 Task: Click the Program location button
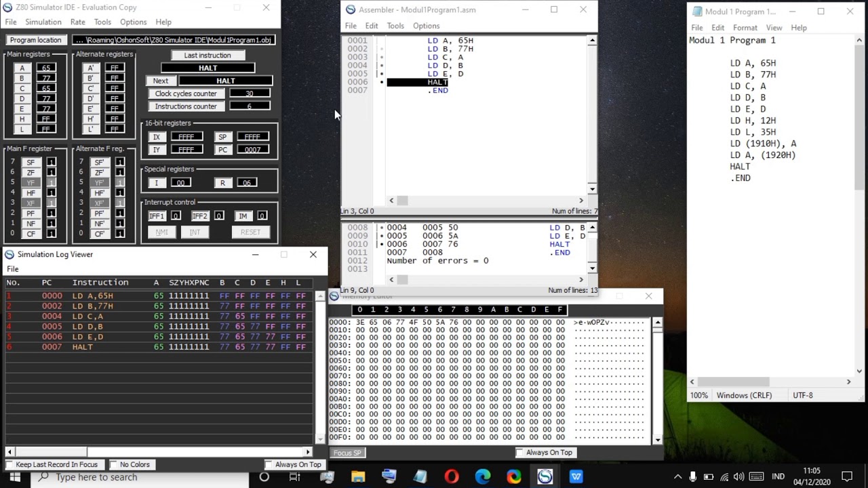point(36,40)
